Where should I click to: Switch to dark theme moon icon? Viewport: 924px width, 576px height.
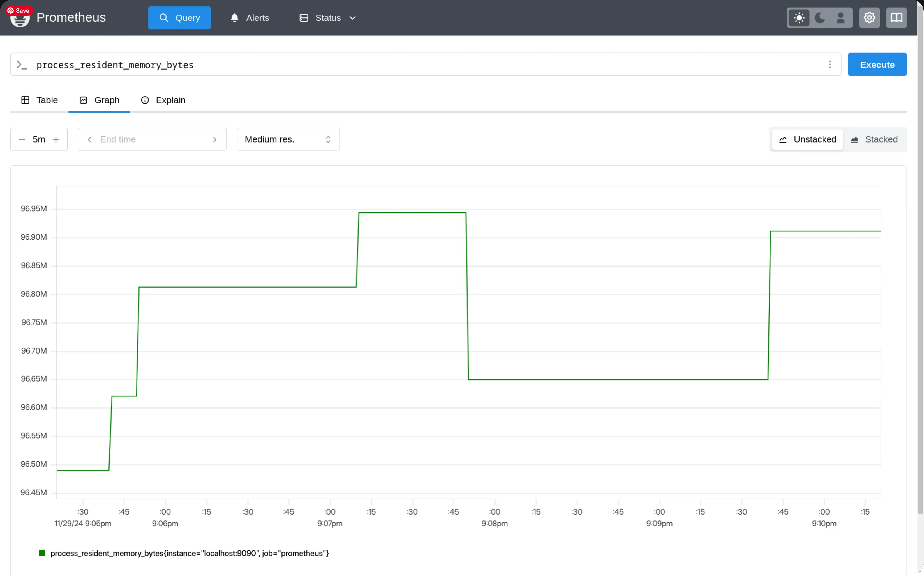click(820, 18)
